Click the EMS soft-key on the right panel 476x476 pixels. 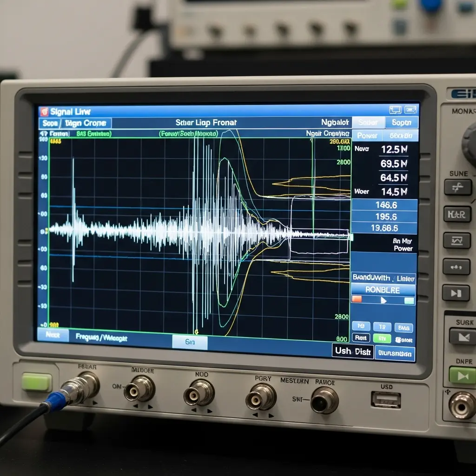tap(403, 327)
